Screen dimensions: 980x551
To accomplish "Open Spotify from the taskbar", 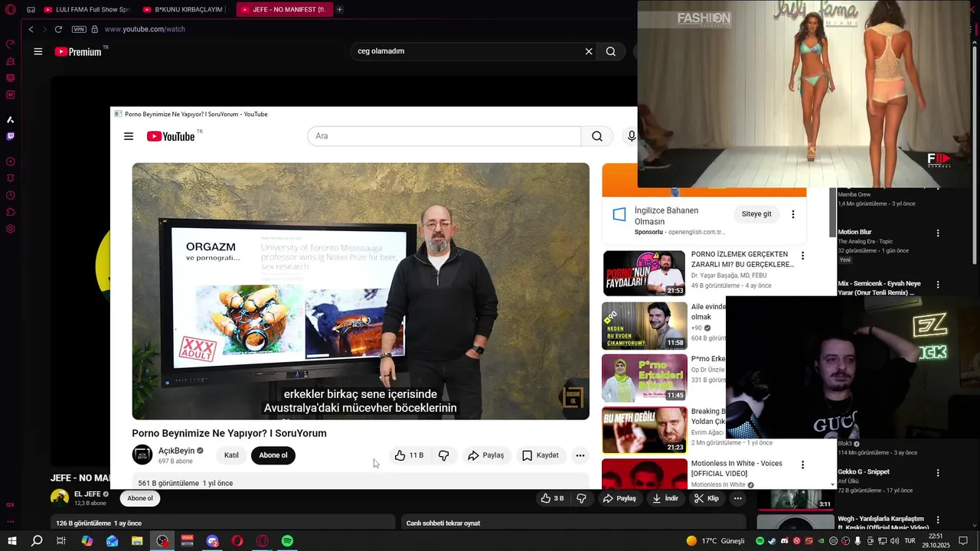I will point(287,541).
